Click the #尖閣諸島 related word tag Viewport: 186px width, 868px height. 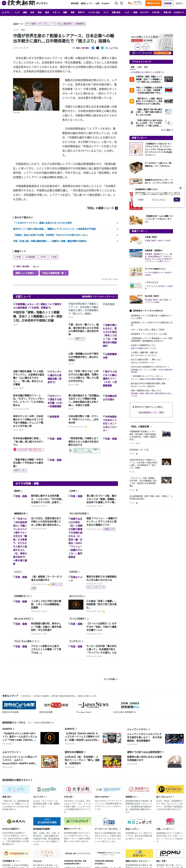[30, 257]
